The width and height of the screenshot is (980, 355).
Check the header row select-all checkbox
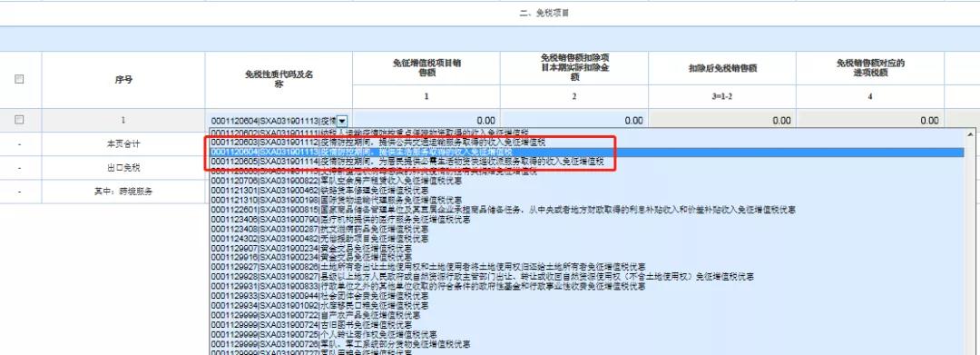tap(19, 79)
